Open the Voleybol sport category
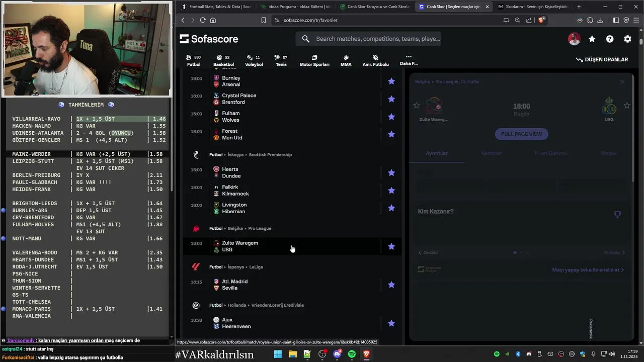Screen dimensions: 644x362 [x=254, y=61]
